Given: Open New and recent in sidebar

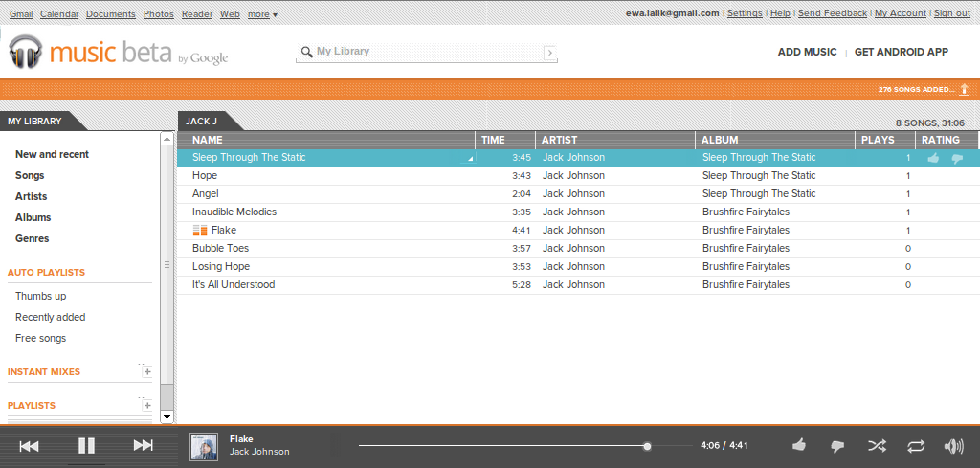Looking at the screenshot, I should (x=52, y=154).
